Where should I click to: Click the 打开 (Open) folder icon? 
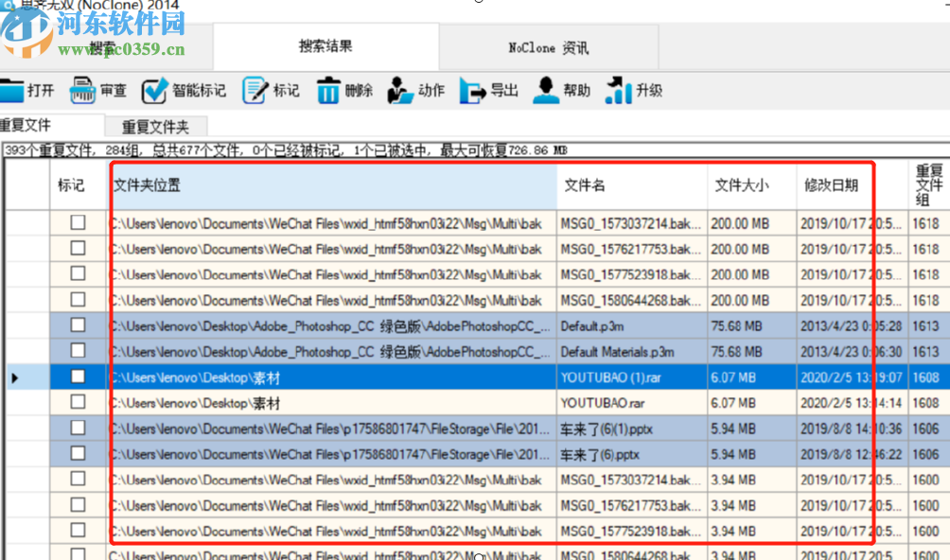[11, 91]
